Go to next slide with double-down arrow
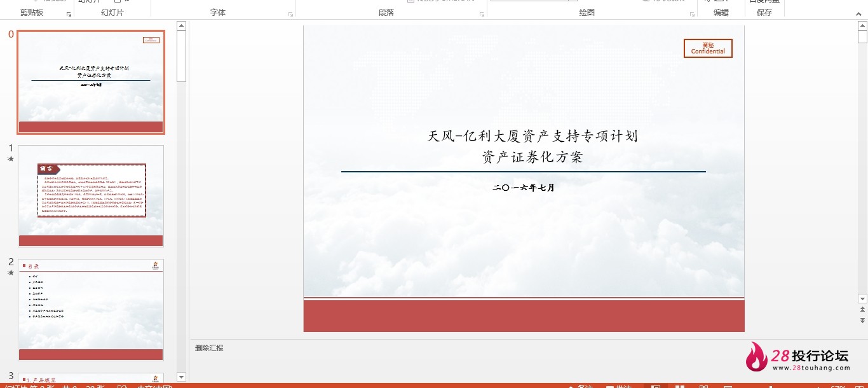 [862, 320]
